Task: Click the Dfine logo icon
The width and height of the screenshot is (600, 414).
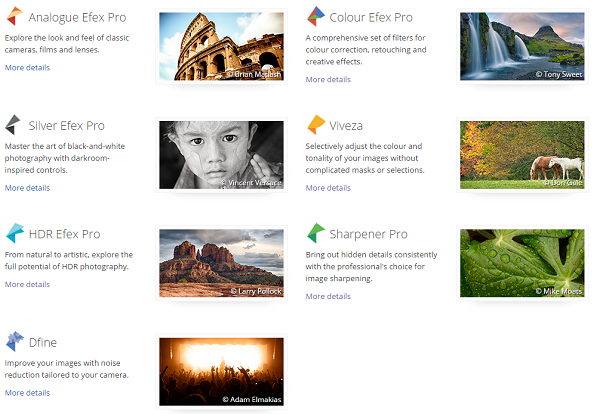Action: point(14,341)
